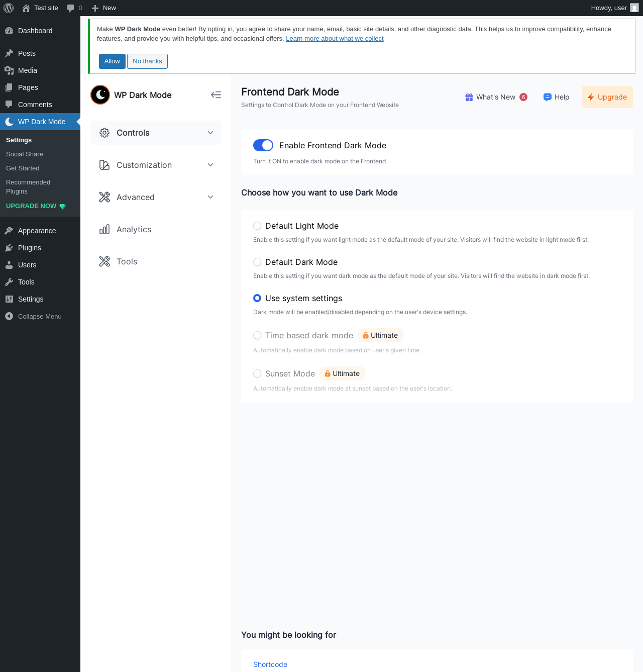Click the home icon beside Test site

coord(26,8)
